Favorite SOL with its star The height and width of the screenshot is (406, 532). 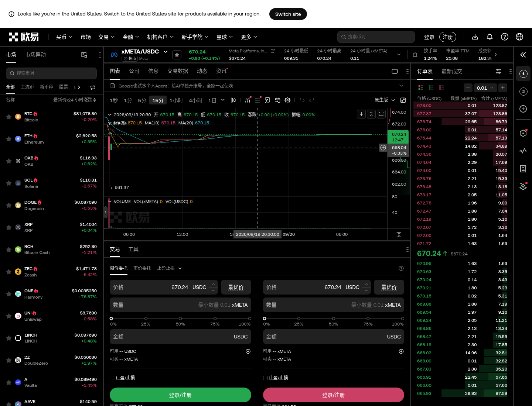(x=8, y=183)
